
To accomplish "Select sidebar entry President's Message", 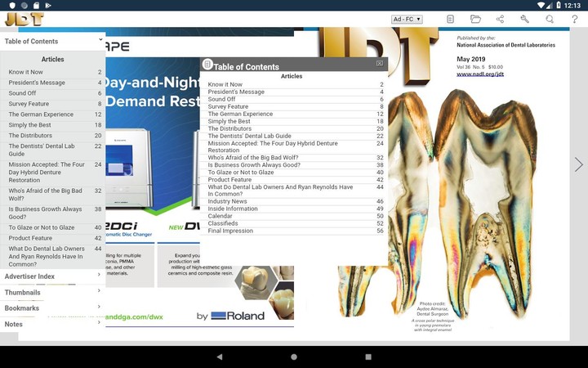I will (x=55, y=83).
